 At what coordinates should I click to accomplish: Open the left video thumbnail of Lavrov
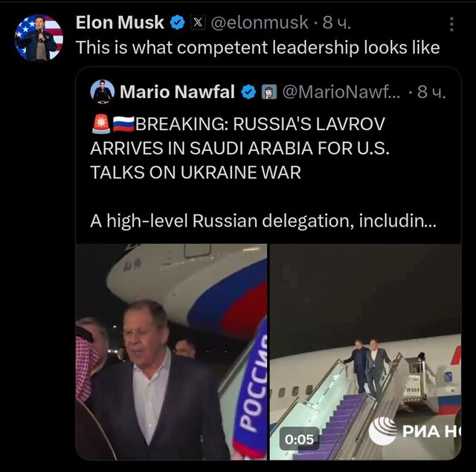(x=171, y=351)
